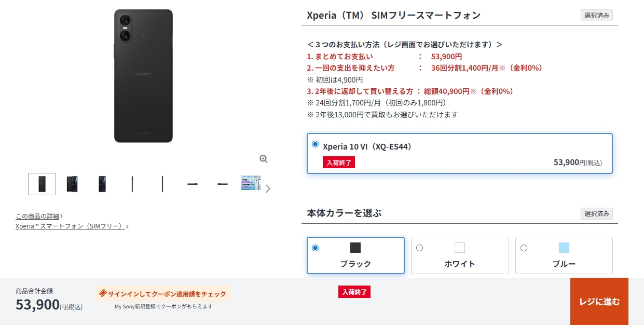Show the third thumbnail of phone front
Screen dimensions: 644x325
102,184
